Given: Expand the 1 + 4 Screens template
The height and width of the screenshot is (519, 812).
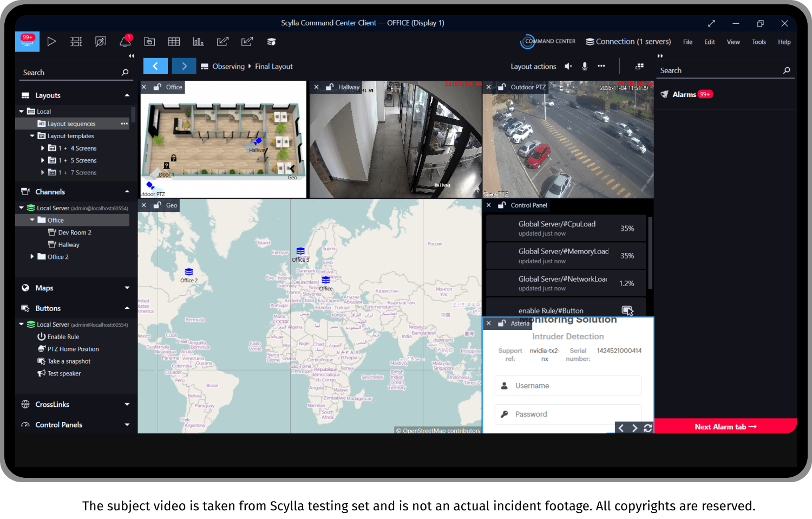Looking at the screenshot, I should tap(43, 148).
